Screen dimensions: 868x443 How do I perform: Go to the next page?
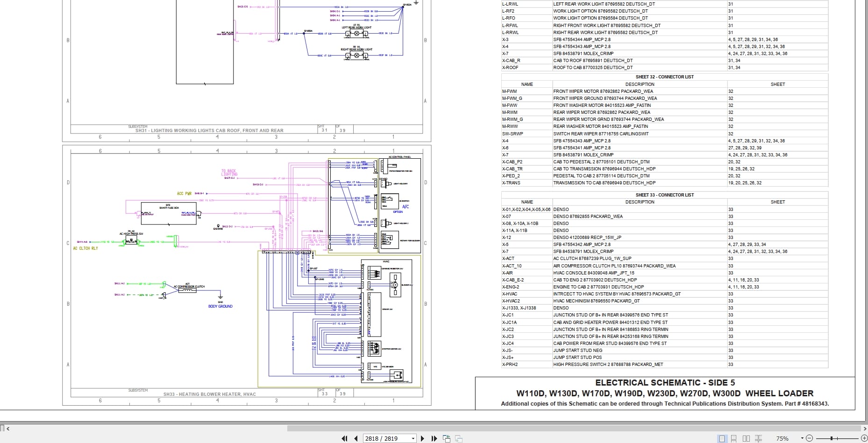[x=422, y=438]
